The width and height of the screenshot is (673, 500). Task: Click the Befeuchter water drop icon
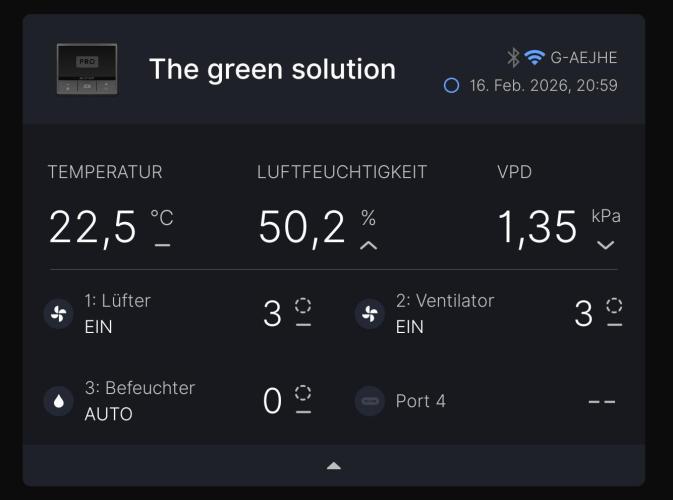(x=59, y=401)
